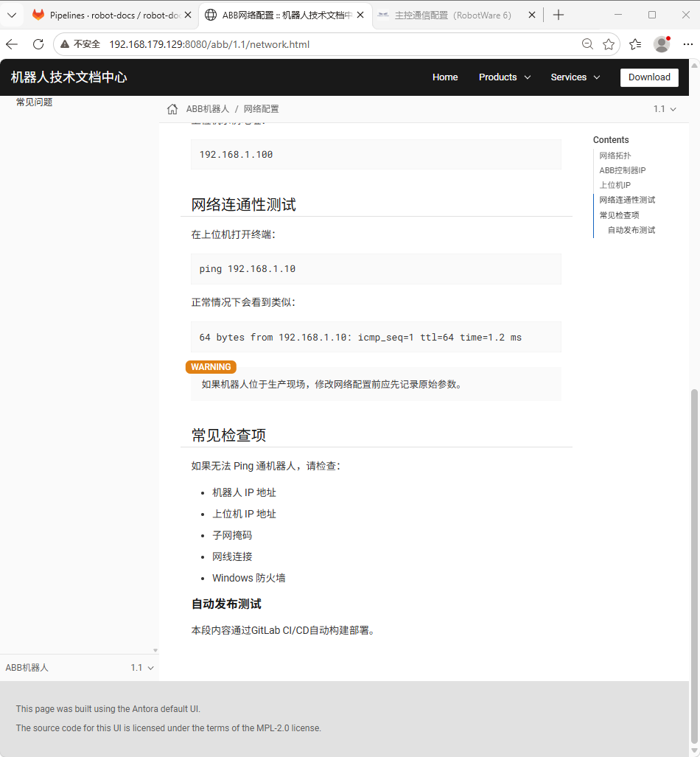The width and height of the screenshot is (700, 757).
Task: Open the browser settings and more menu
Action: tap(688, 44)
